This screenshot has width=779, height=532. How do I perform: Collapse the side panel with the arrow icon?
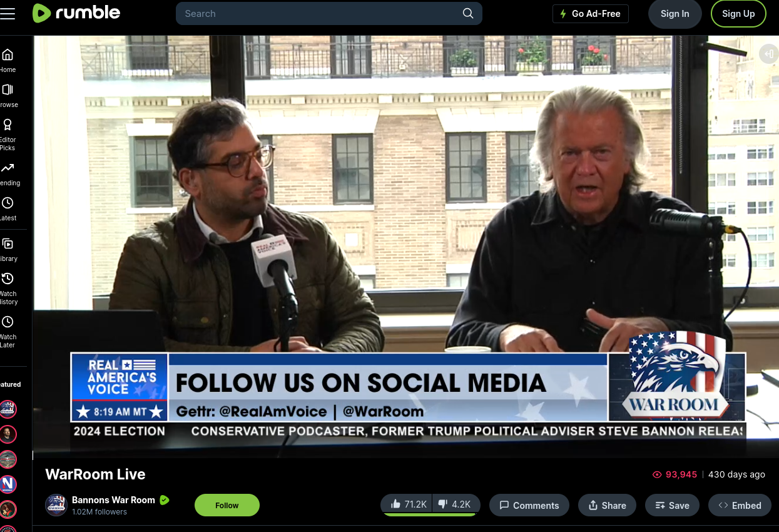click(768, 53)
